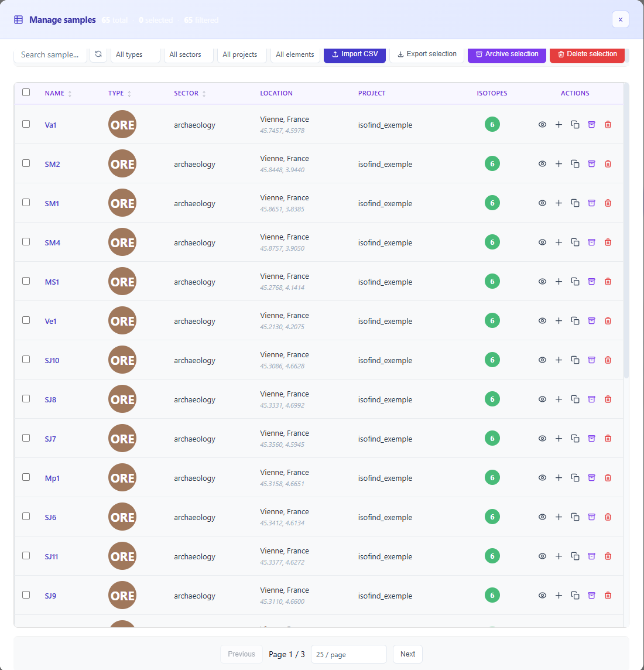Duplicate sample SM1 using the copy icon
This screenshot has width=644, height=670.
575,203
